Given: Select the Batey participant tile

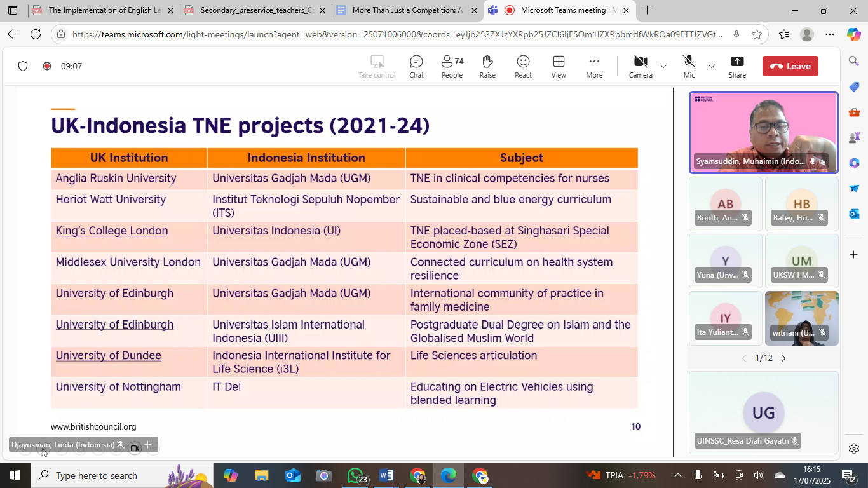Looking at the screenshot, I should (x=802, y=203).
